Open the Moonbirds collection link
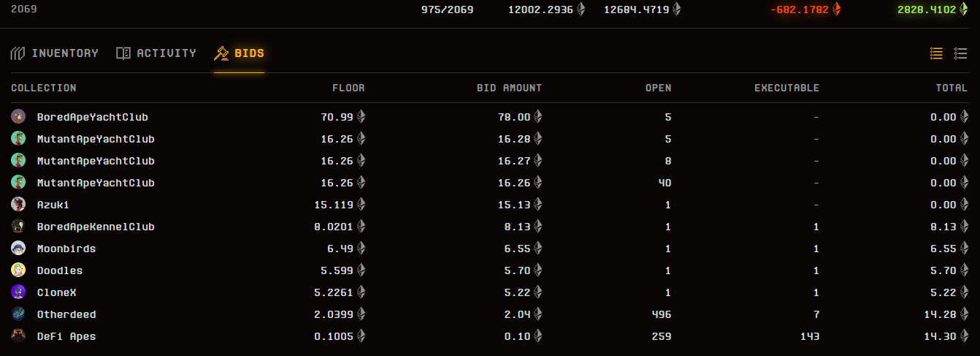Image resolution: width=980 pixels, height=356 pixels. click(66, 249)
